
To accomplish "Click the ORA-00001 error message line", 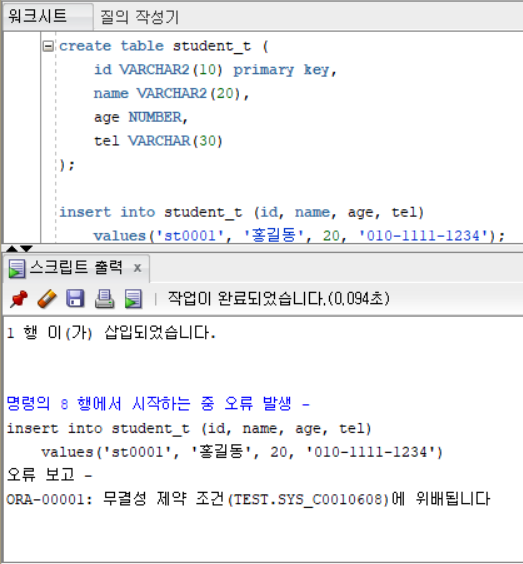I will click(x=248, y=499).
